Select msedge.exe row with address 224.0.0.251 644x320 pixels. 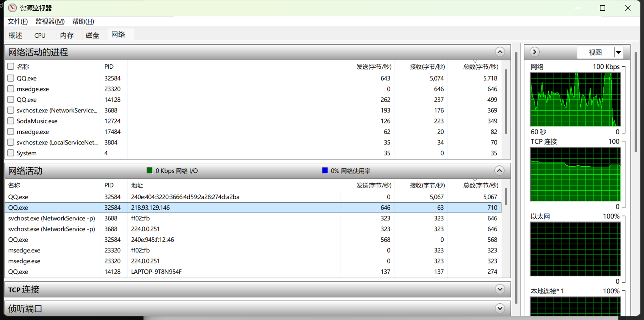coord(253,261)
